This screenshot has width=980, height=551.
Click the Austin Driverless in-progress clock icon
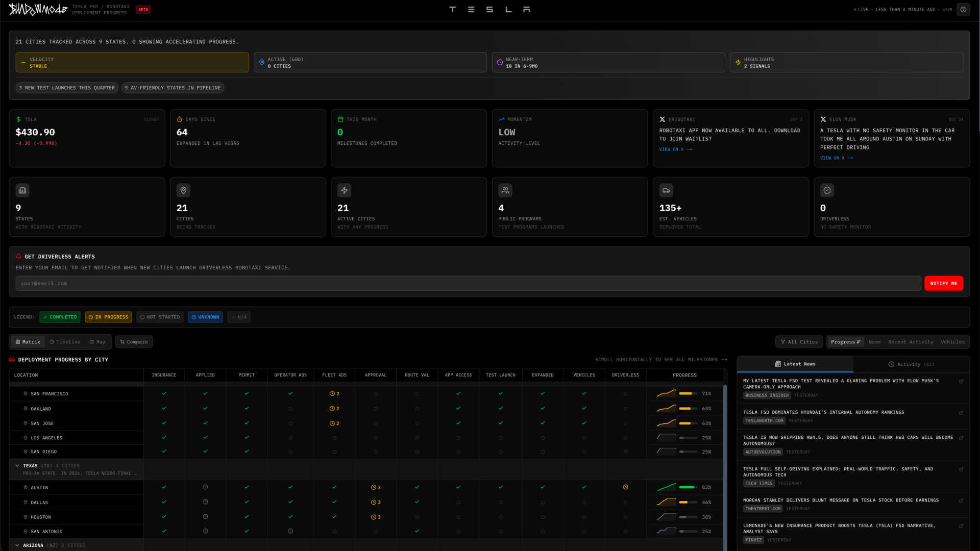(626, 487)
